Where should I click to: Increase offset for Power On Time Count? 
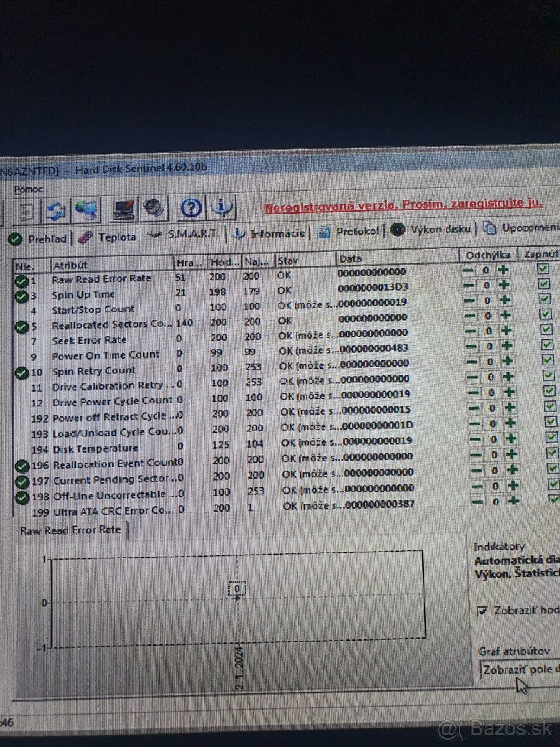tap(507, 345)
